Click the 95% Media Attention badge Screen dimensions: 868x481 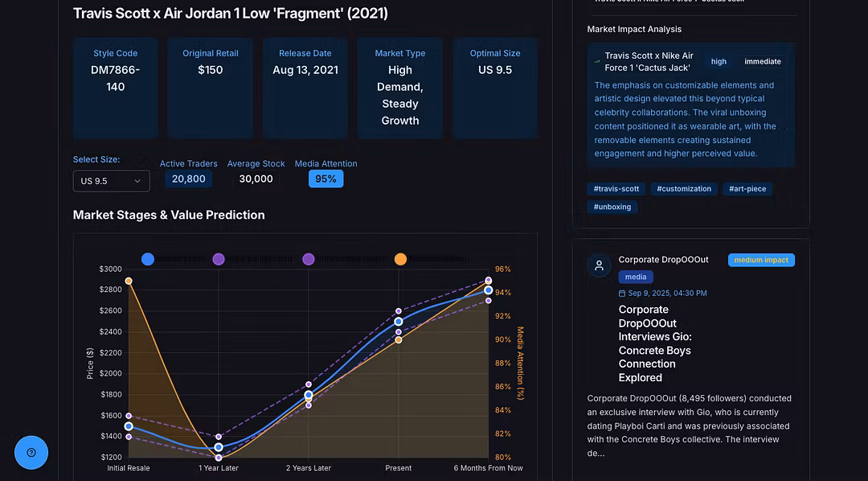pos(325,179)
